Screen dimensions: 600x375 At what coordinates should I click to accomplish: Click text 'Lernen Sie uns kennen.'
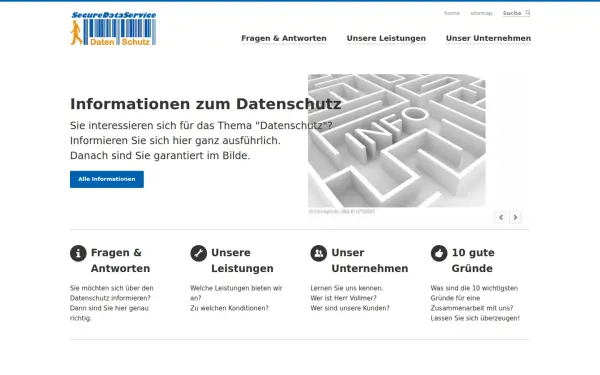tap(346, 288)
